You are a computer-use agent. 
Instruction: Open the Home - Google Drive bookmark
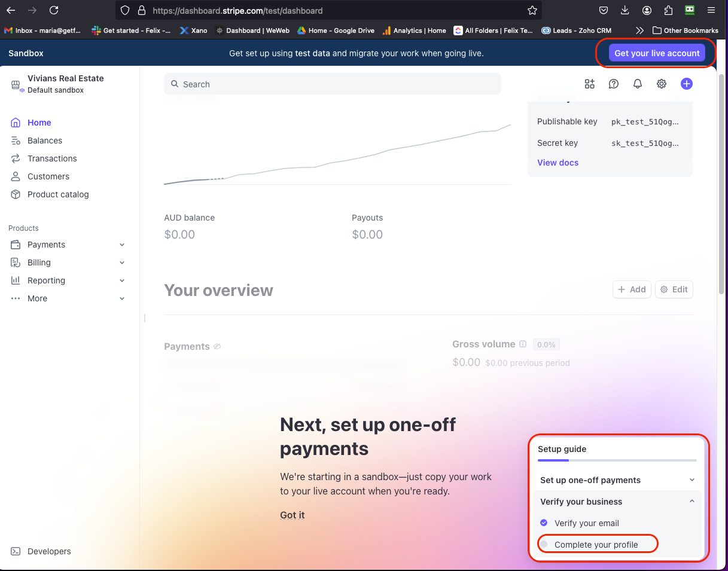click(x=336, y=30)
